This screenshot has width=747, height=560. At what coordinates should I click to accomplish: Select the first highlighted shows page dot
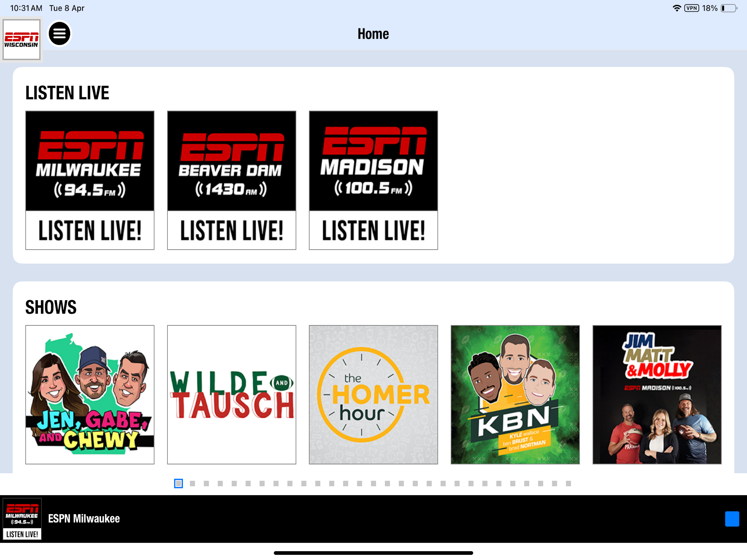pos(178,483)
